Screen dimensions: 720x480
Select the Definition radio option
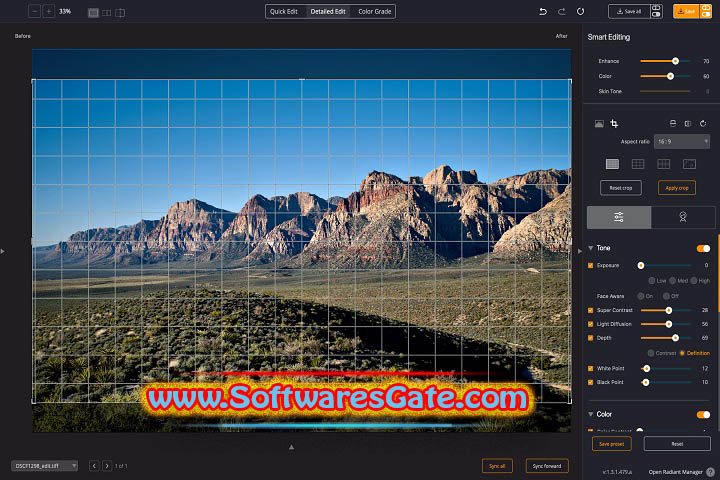pyautogui.click(x=682, y=353)
